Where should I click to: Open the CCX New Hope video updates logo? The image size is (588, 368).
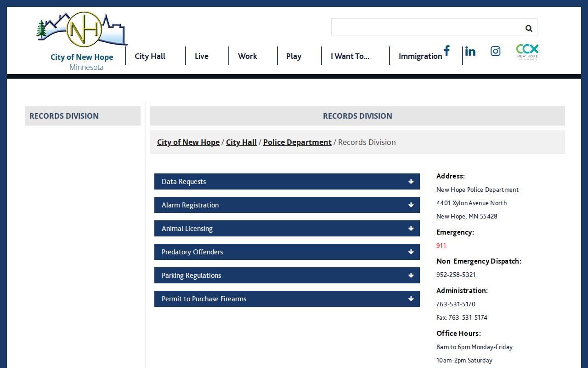tap(527, 52)
